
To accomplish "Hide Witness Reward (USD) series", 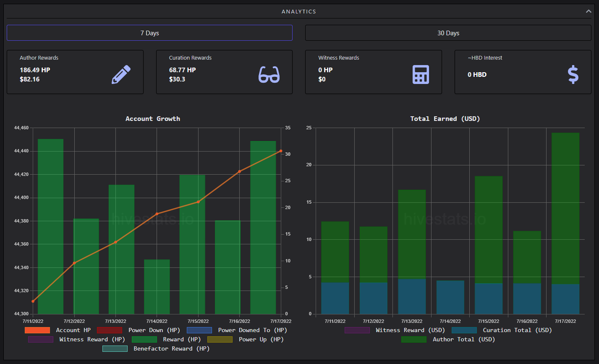I will tap(395, 330).
